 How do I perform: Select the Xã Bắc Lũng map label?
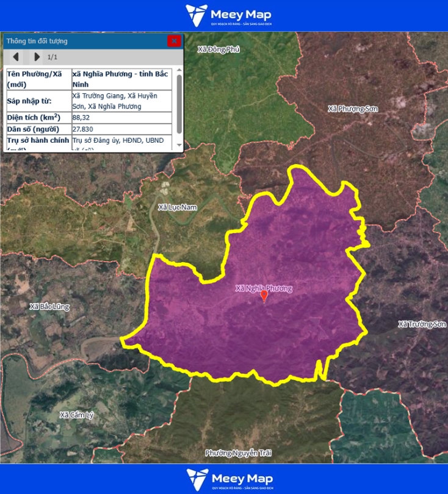tap(49, 306)
